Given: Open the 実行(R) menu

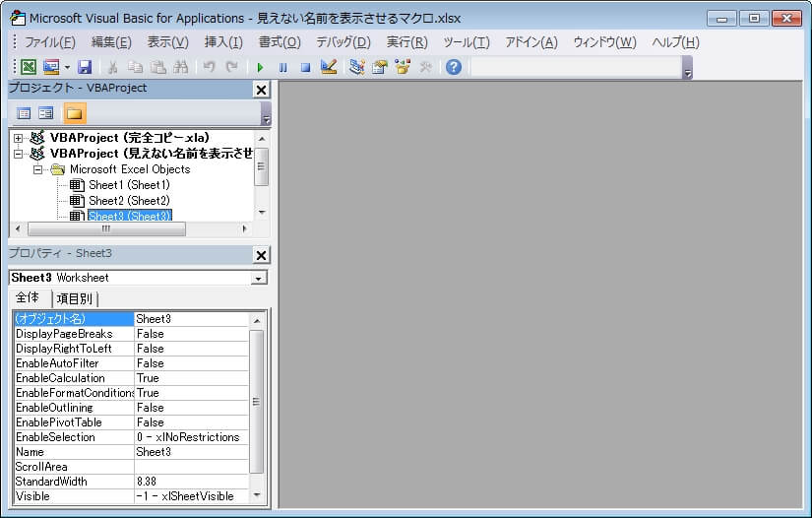Looking at the screenshot, I should [x=407, y=42].
